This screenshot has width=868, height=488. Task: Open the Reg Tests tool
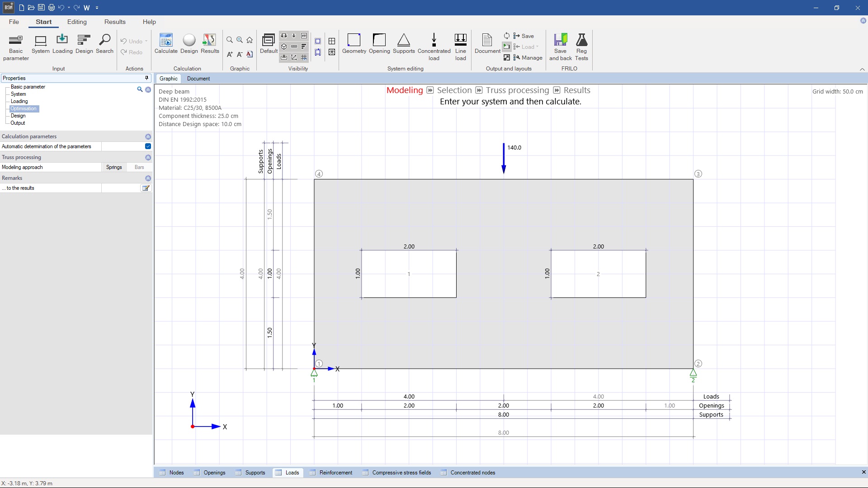point(581,45)
